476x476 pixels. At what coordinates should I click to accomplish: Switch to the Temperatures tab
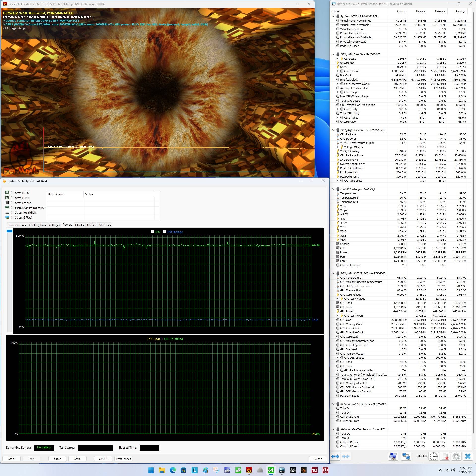(17, 225)
